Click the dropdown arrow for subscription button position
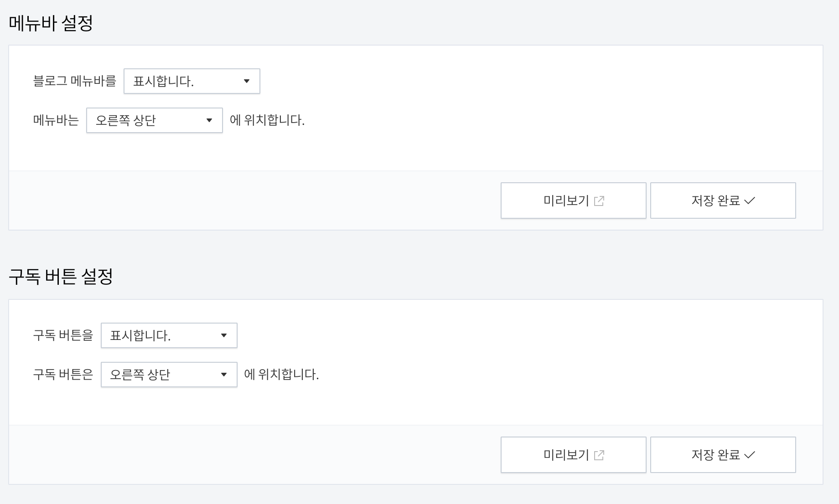This screenshot has width=839, height=504. pos(224,375)
